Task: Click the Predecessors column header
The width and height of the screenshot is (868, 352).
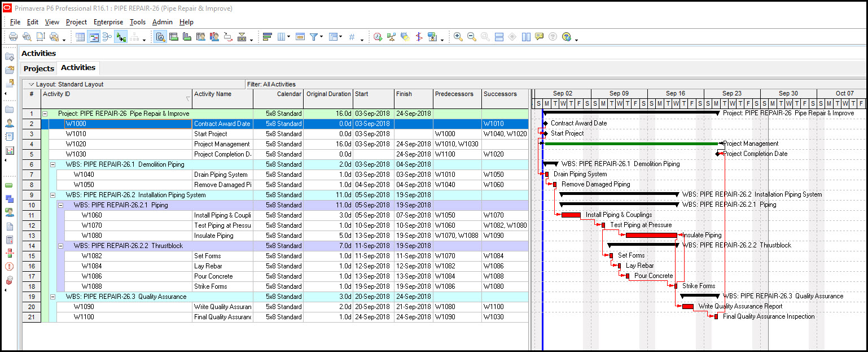Action: (457, 94)
